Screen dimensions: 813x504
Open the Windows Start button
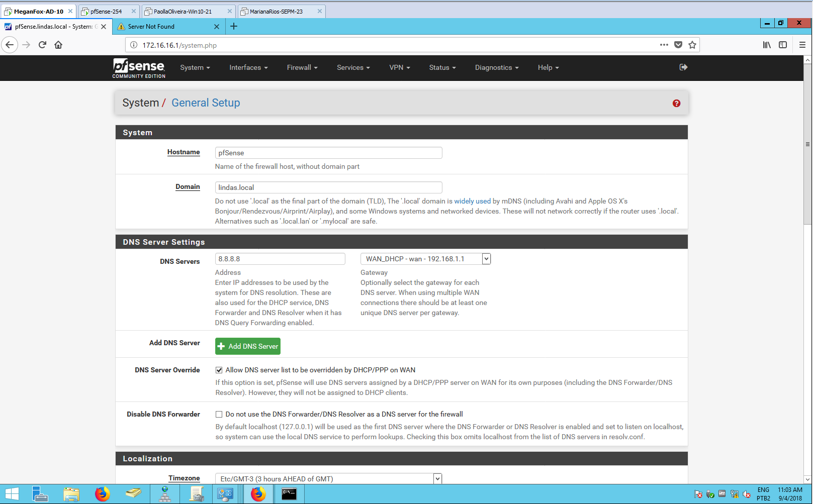12,494
